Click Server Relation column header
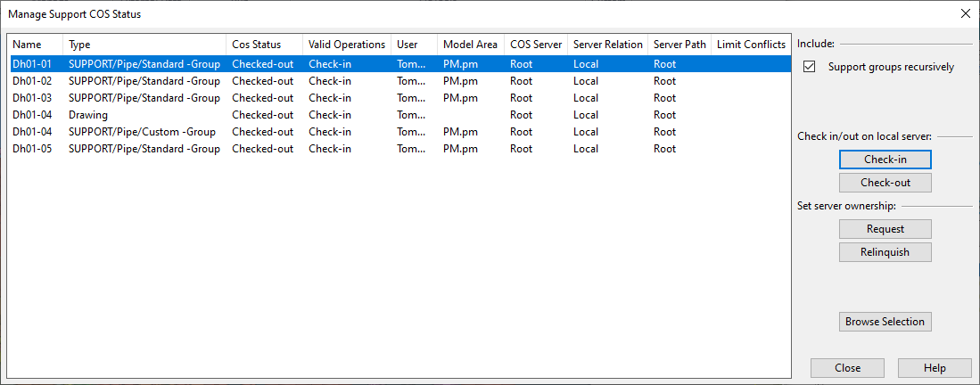The height and width of the screenshot is (385, 980). (x=607, y=45)
